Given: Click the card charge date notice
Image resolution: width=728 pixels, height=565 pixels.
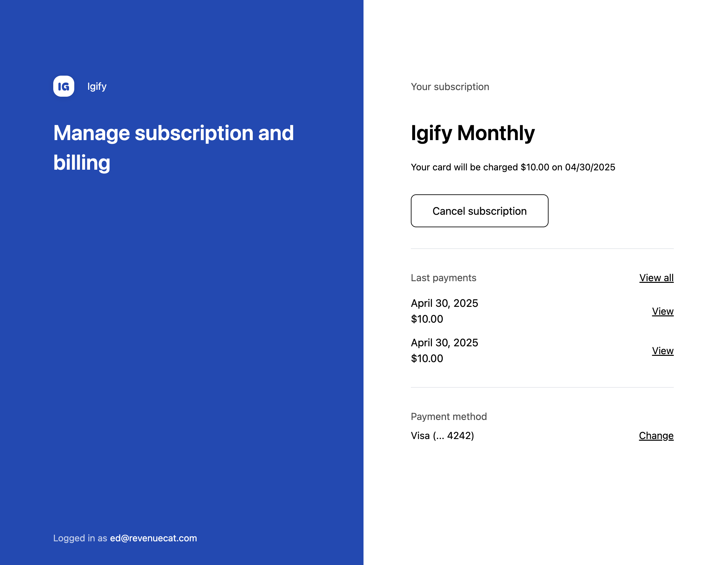Looking at the screenshot, I should pos(513,167).
